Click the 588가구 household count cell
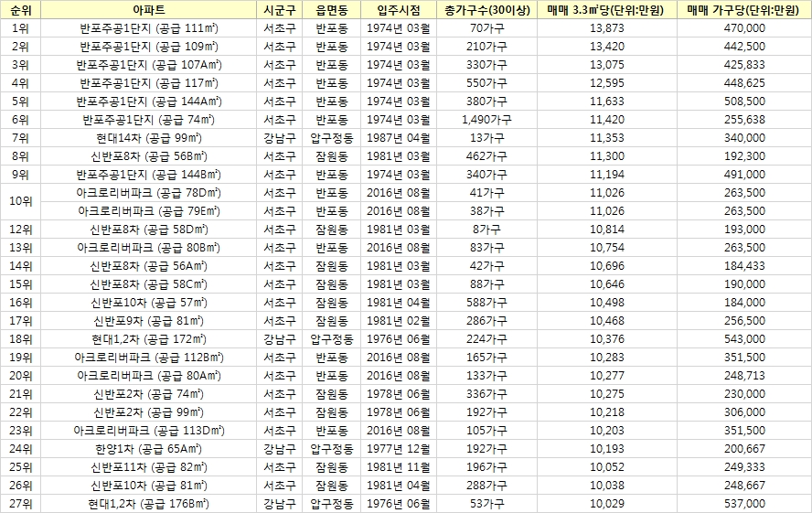 pyautogui.click(x=486, y=303)
